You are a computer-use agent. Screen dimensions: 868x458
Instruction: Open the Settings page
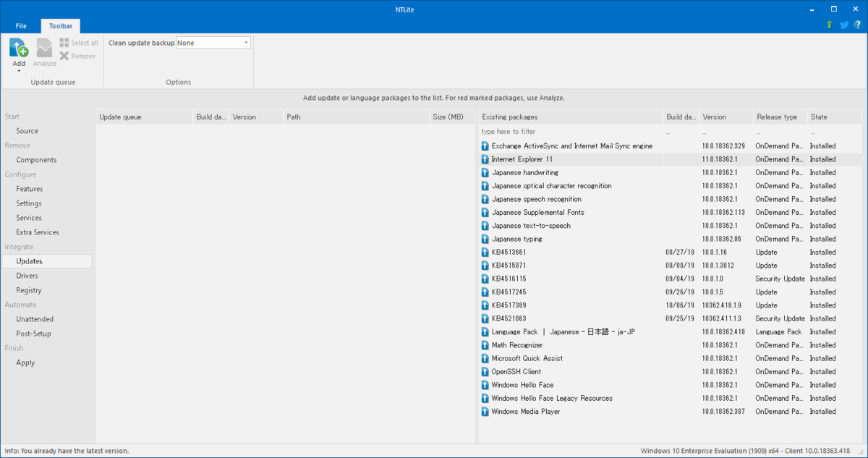[29, 203]
